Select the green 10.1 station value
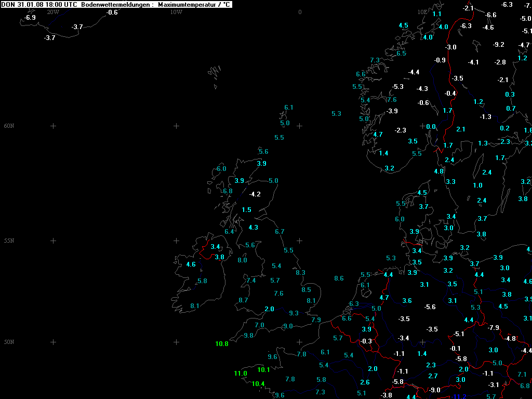This screenshot has width=532, height=399. point(263,370)
